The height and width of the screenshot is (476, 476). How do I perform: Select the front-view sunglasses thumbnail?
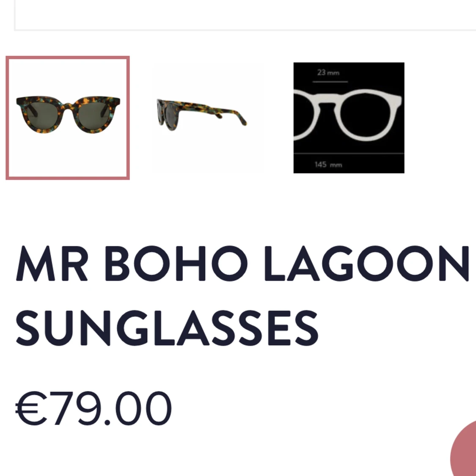[x=68, y=118]
